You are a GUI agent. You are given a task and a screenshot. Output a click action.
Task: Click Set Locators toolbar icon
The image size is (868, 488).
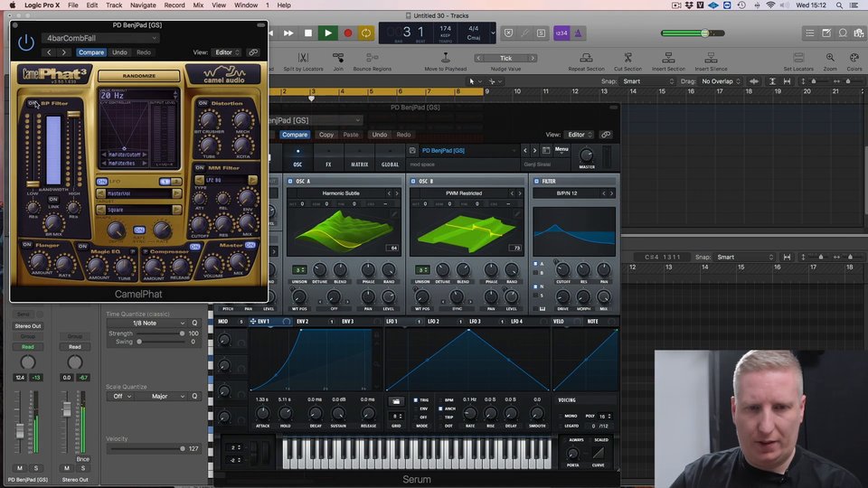click(x=798, y=58)
